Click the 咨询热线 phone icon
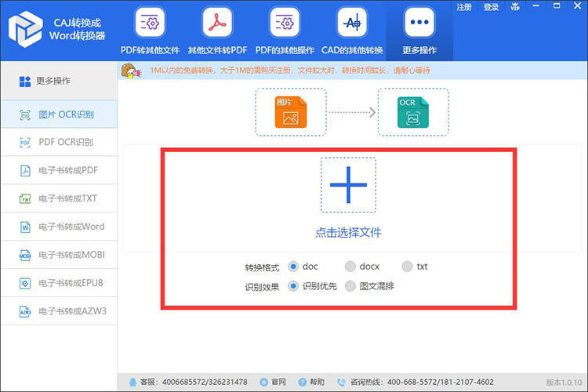 tap(341, 382)
